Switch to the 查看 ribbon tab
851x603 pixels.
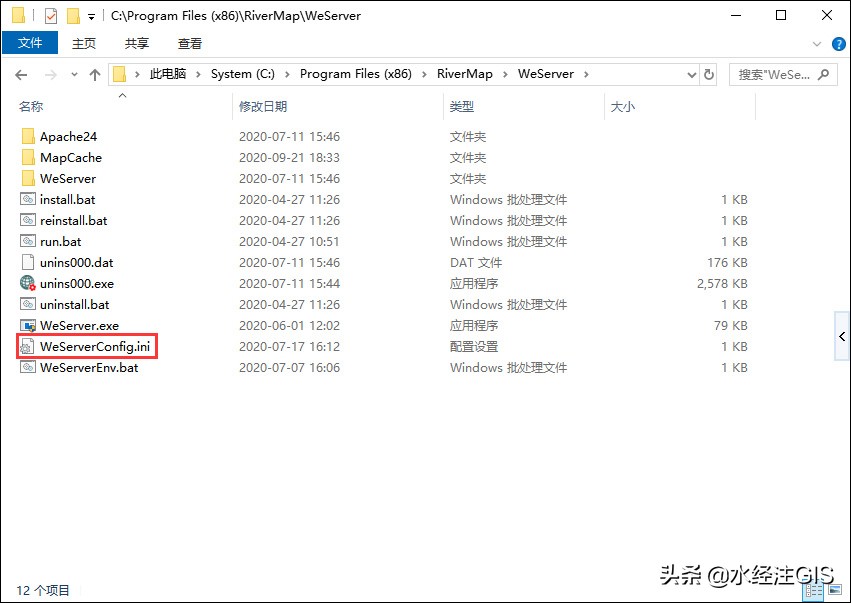click(190, 43)
